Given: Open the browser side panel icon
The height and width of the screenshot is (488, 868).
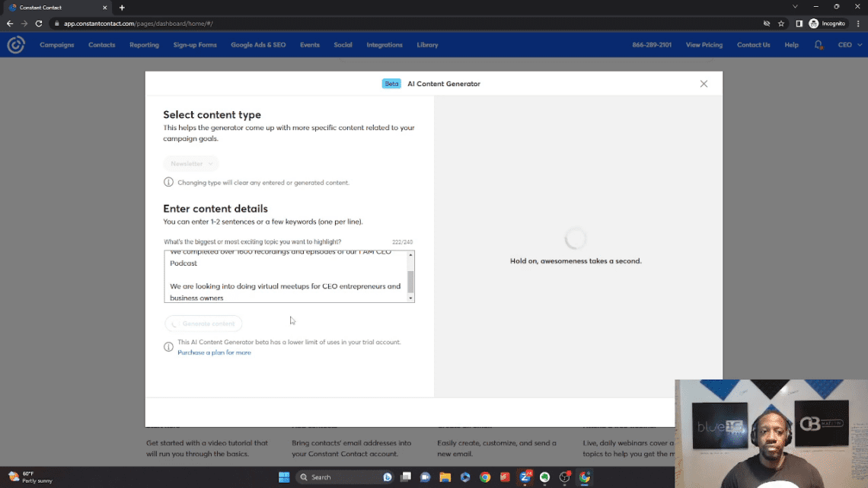Looking at the screenshot, I should coord(799,24).
